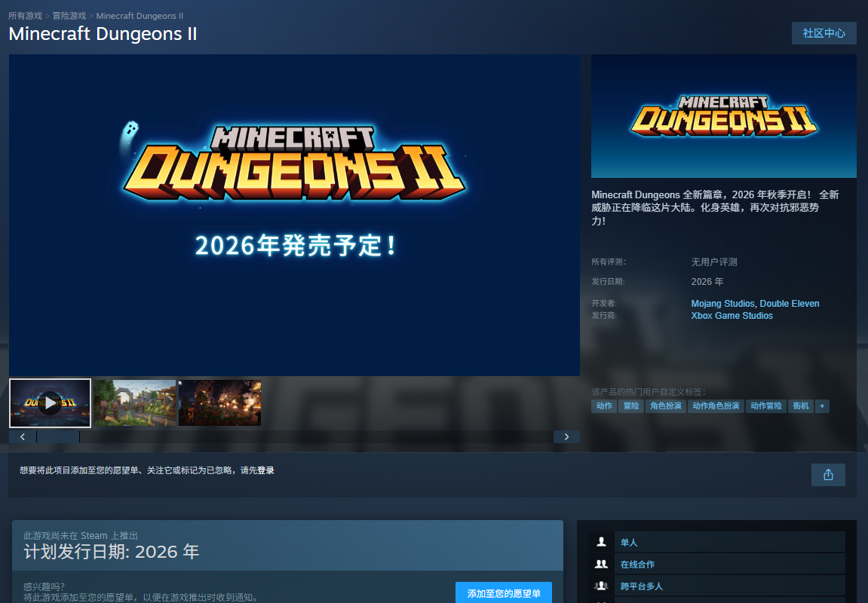
Task: Click the 登录 login link
Action: [265, 470]
